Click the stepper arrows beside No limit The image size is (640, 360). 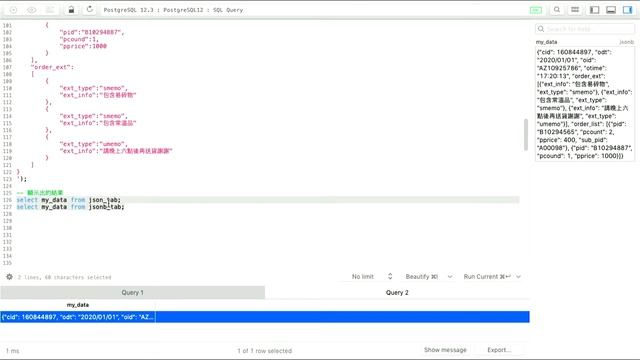click(390, 277)
